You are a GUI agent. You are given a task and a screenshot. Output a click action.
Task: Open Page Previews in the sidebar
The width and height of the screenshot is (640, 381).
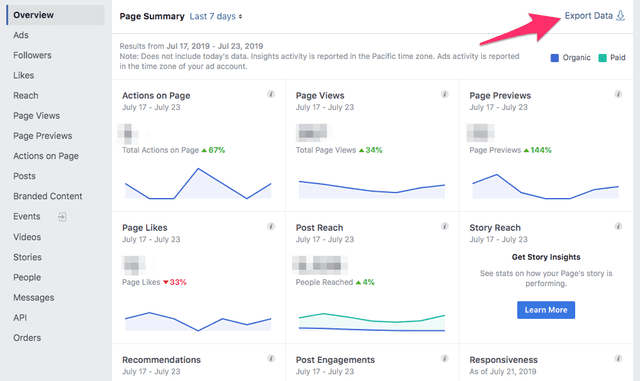(43, 136)
